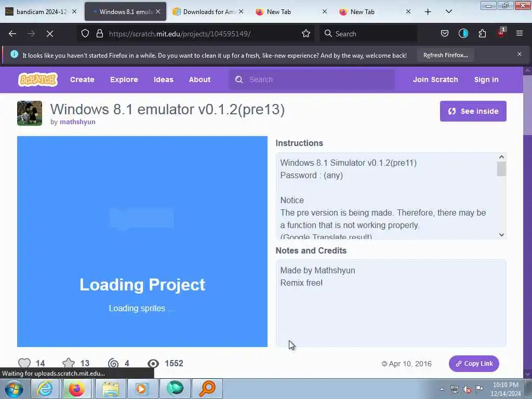Click the See inside button
The height and width of the screenshot is (399, 532).
click(x=473, y=111)
